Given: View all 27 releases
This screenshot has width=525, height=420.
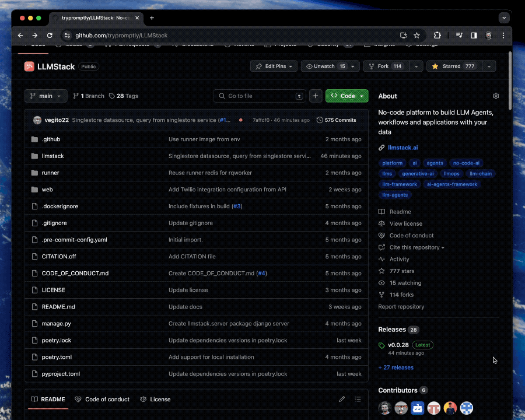Looking at the screenshot, I should pyautogui.click(x=395, y=367).
